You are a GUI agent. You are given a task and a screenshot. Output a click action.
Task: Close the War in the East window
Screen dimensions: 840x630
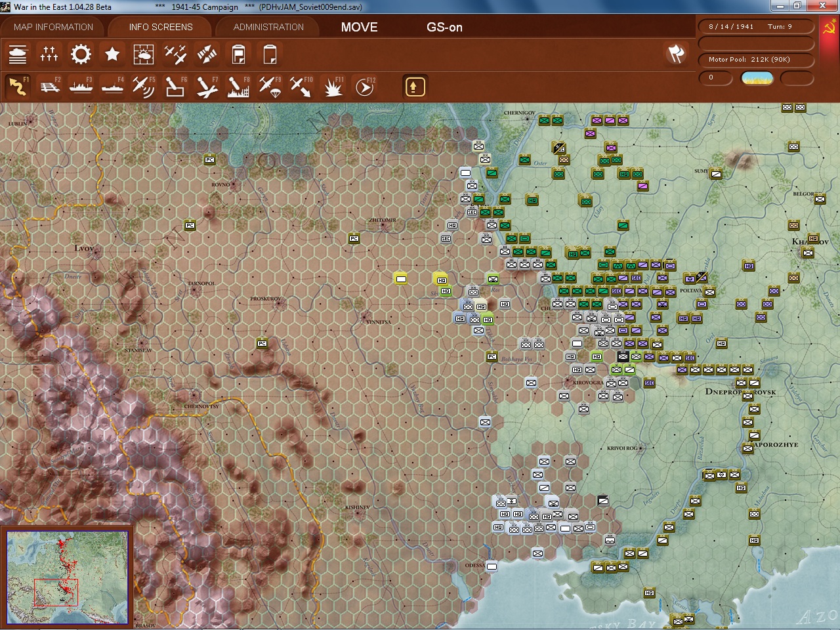click(822, 6)
